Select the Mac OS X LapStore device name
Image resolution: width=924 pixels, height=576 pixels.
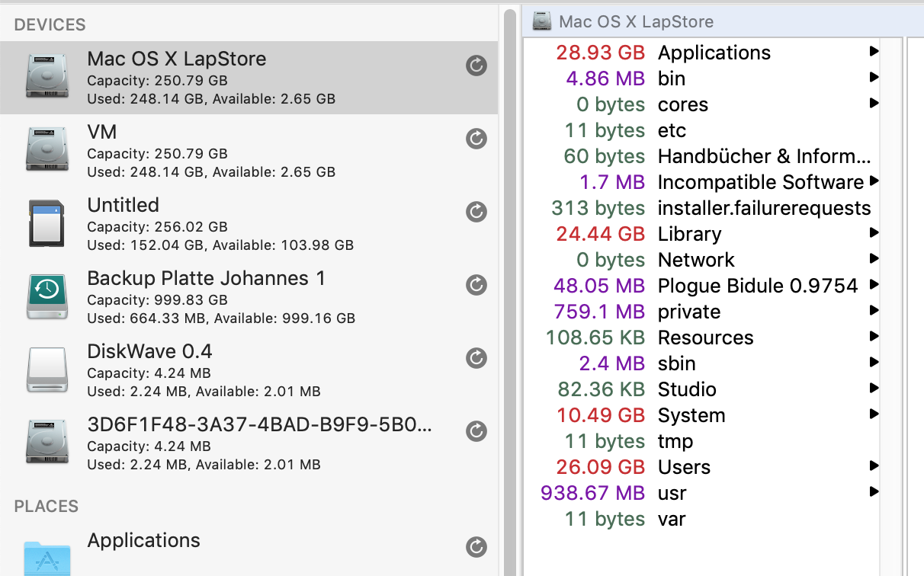177,59
